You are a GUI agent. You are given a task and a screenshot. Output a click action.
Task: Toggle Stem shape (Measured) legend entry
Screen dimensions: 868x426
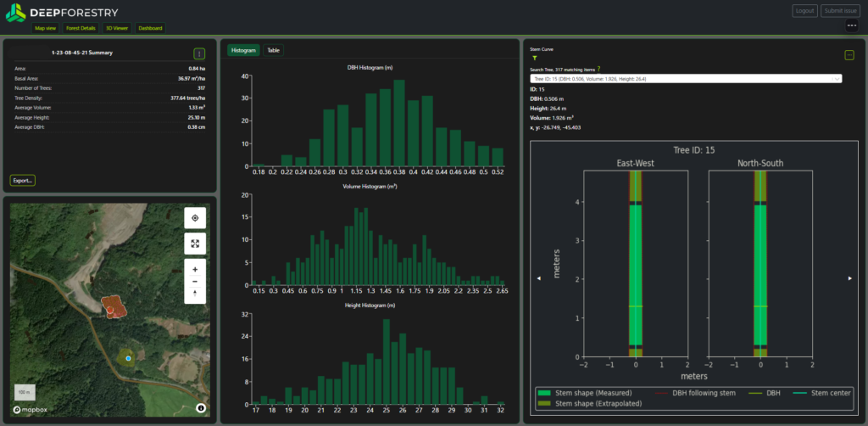[x=585, y=393]
